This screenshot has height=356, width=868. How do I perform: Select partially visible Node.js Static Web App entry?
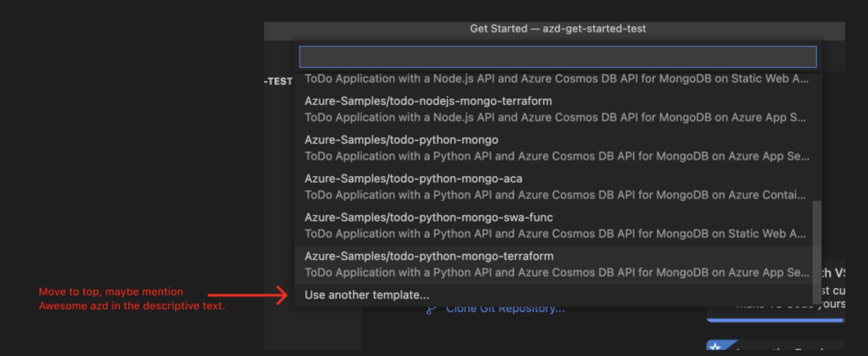point(556,79)
